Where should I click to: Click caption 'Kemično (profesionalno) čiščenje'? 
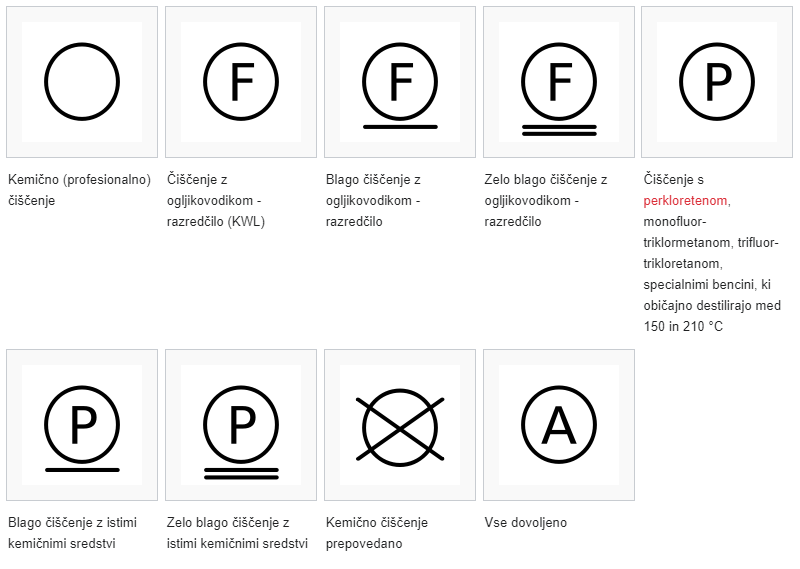point(79,190)
